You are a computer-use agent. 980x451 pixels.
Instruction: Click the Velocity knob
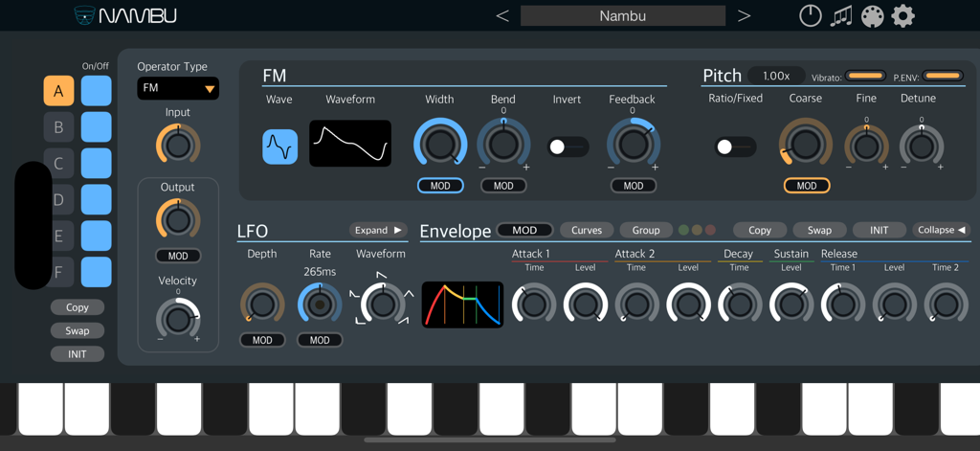click(x=178, y=319)
